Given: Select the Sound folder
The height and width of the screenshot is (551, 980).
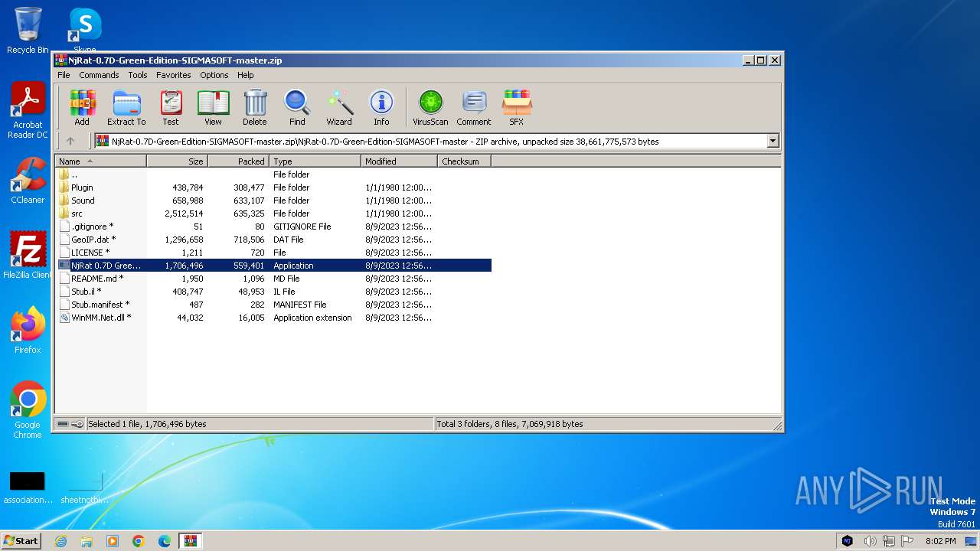Looking at the screenshot, I should tap(273, 201).
